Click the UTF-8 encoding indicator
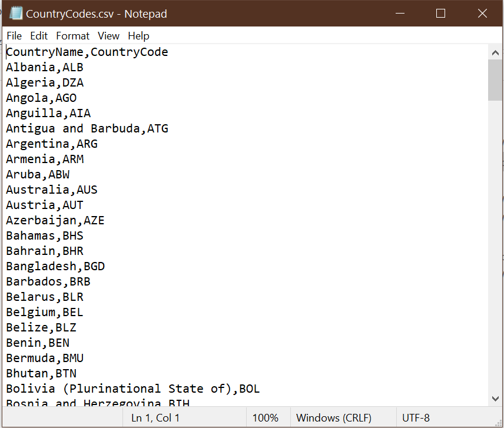 coord(416,417)
